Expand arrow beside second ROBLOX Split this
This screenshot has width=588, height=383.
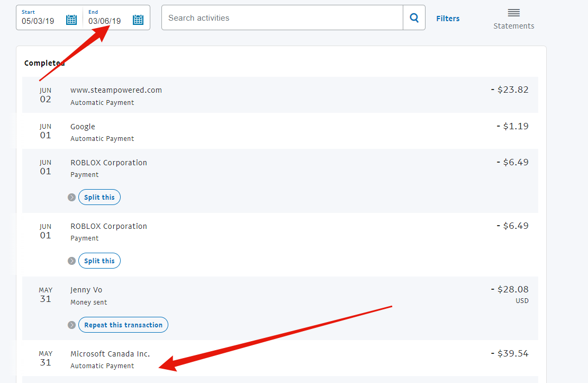tap(71, 261)
